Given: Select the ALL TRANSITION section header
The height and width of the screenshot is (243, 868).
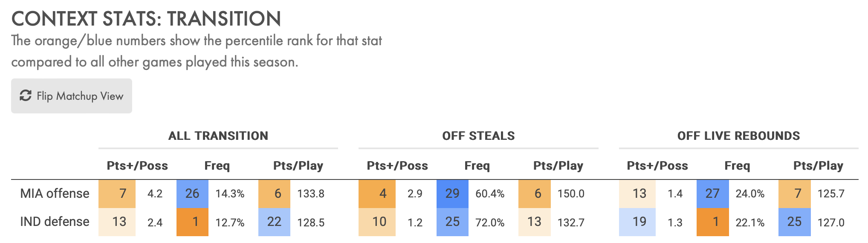Looking at the screenshot, I should (218, 136).
